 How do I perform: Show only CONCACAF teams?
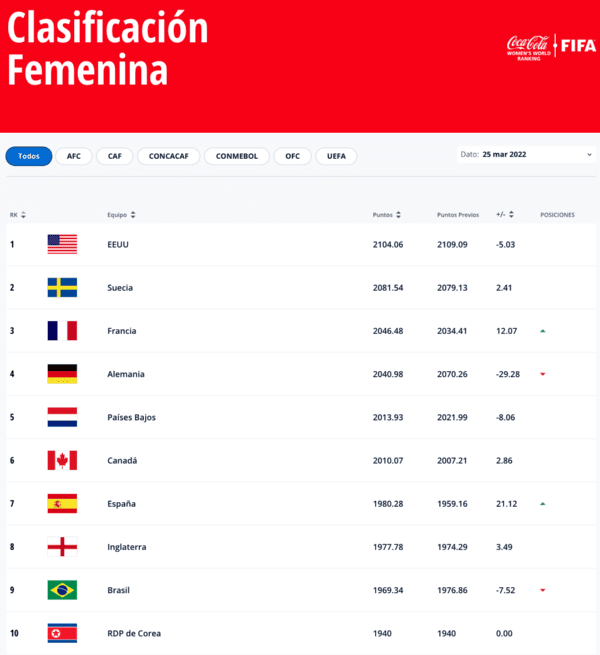[x=166, y=156]
